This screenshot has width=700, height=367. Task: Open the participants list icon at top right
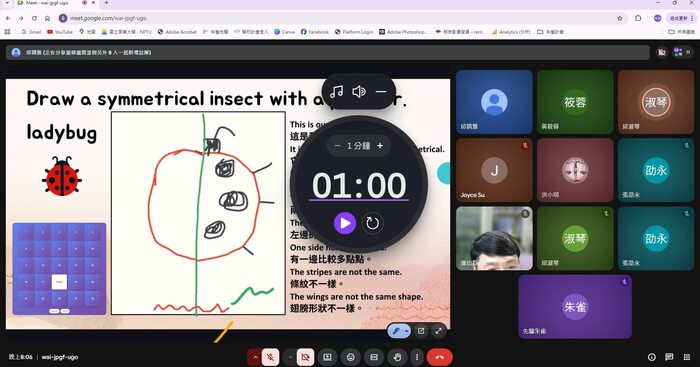point(683,52)
